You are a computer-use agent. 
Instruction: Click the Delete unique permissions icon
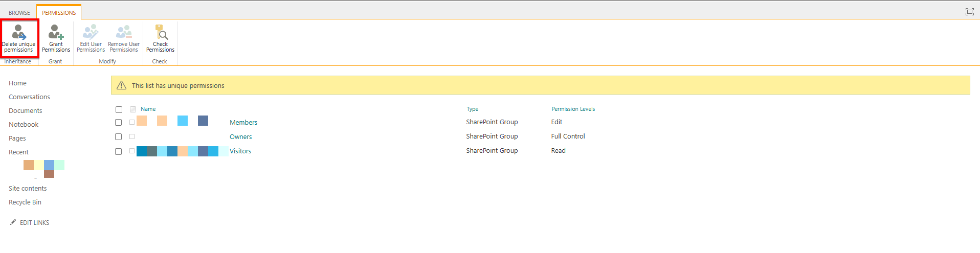[19, 33]
